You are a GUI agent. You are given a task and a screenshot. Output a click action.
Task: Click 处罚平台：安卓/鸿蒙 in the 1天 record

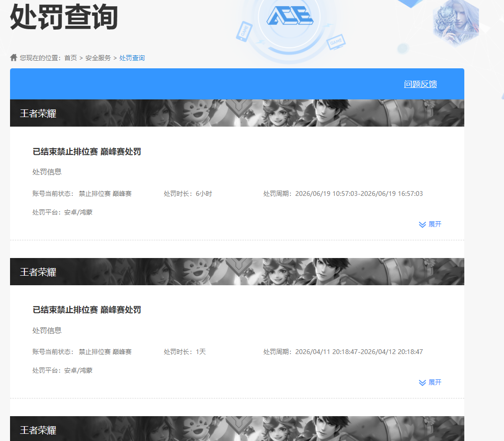click(x=62, y=370)
